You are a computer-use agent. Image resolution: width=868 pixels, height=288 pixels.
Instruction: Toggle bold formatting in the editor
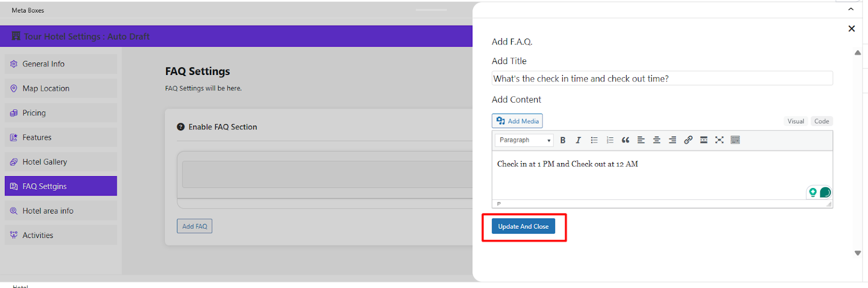click(563, 140)
